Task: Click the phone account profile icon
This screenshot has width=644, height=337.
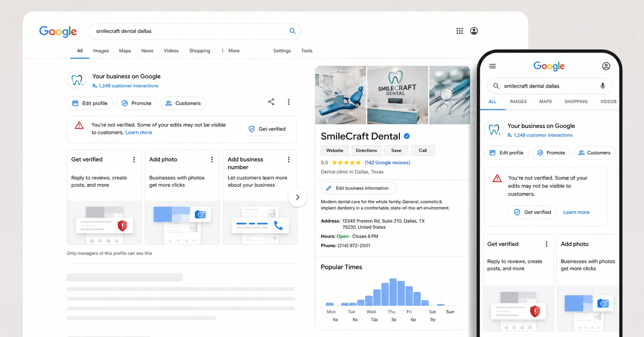Action: click(606, 66)
